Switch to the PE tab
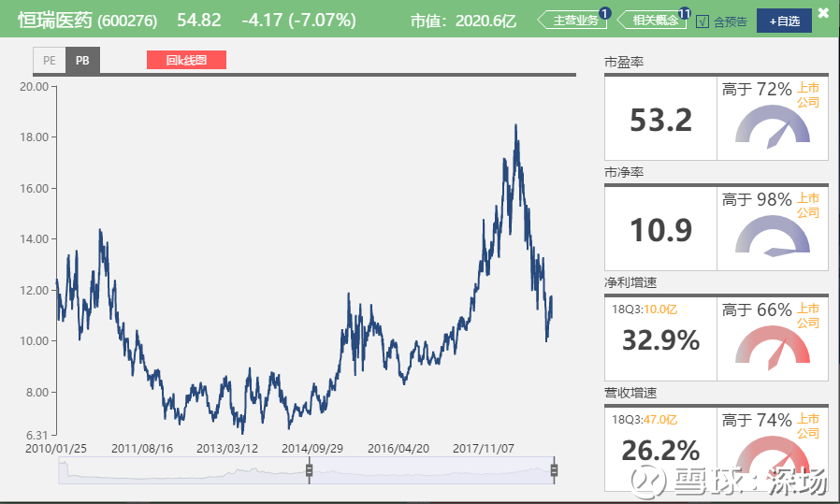Screen dimensions: 840x504 pos(50,61)
